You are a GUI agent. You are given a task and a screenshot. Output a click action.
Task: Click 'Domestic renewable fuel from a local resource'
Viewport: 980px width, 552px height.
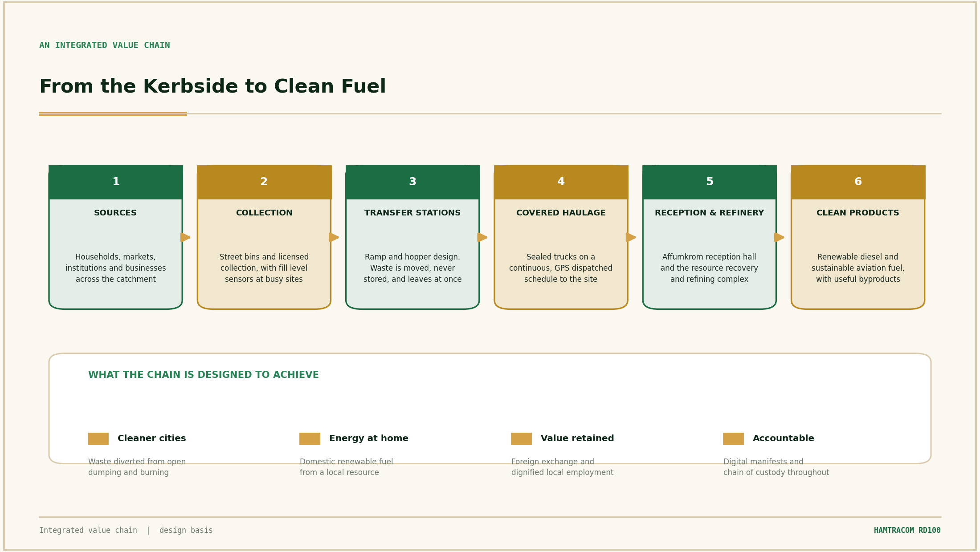pos(346,467)
